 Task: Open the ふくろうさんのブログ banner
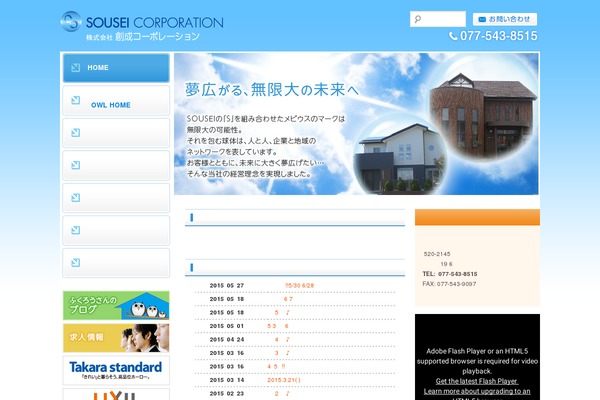(x=116, y=305)
